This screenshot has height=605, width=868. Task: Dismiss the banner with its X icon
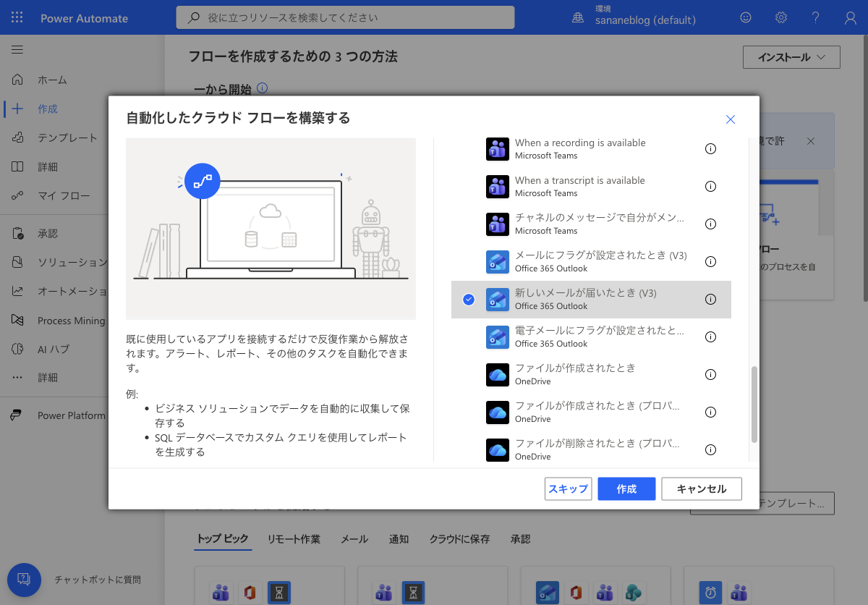(811, 141)
